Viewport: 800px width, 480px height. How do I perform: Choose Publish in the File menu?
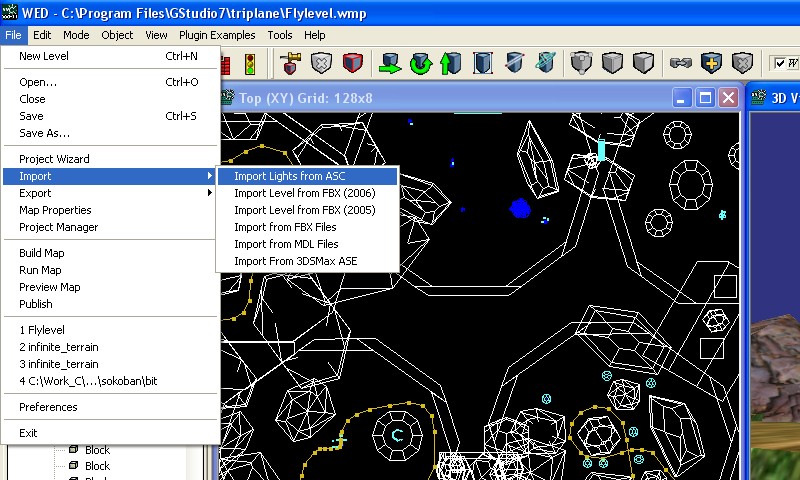click(x=111, y=304)
